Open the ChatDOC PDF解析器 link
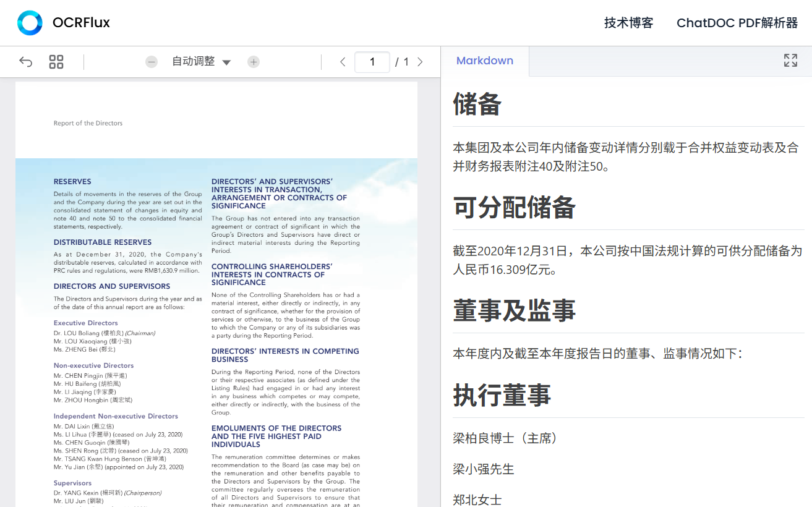812x507 pixels. [737, 23]
